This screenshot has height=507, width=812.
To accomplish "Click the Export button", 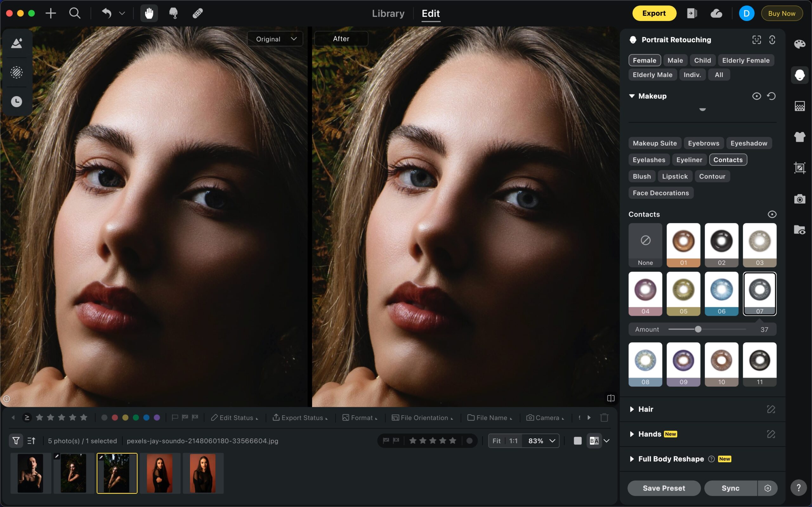I will pyautogui.click(x=654, y=13).
